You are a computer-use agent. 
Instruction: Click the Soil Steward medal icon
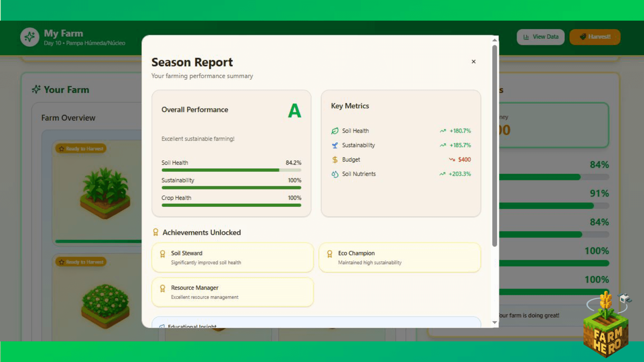(x=163, y=253)
